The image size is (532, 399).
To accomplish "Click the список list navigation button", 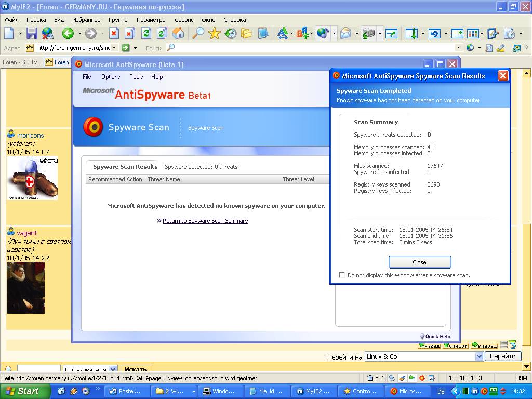I will tap(455, 345).
